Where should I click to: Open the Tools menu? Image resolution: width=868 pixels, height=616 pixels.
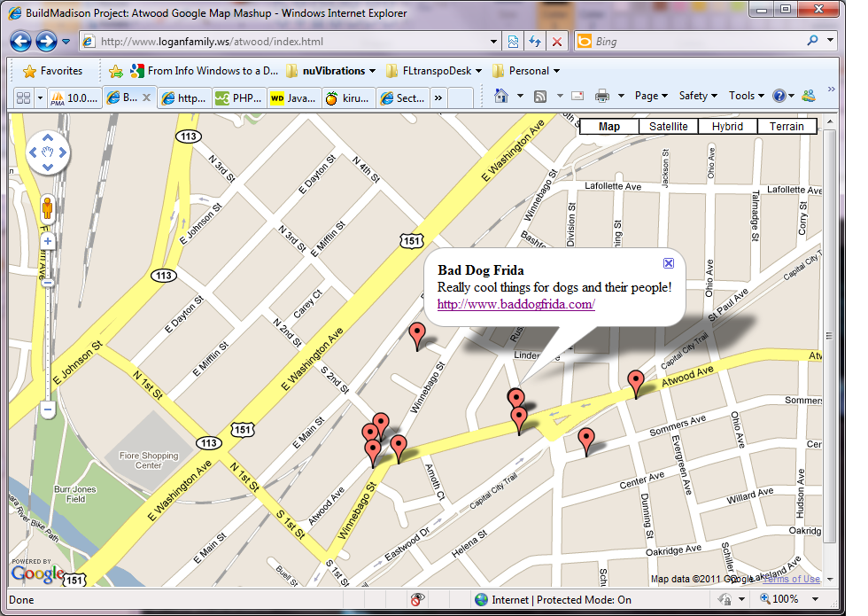tap(746, 96)
